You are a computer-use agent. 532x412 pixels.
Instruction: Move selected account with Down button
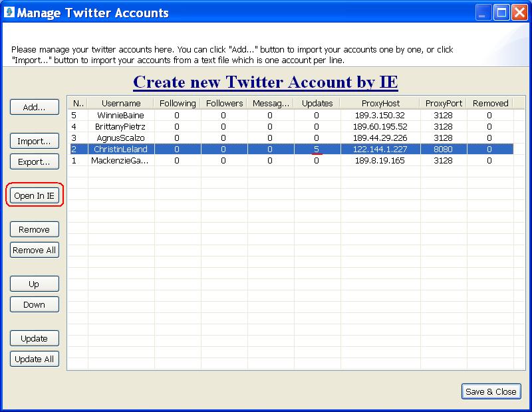pos(35,304)
